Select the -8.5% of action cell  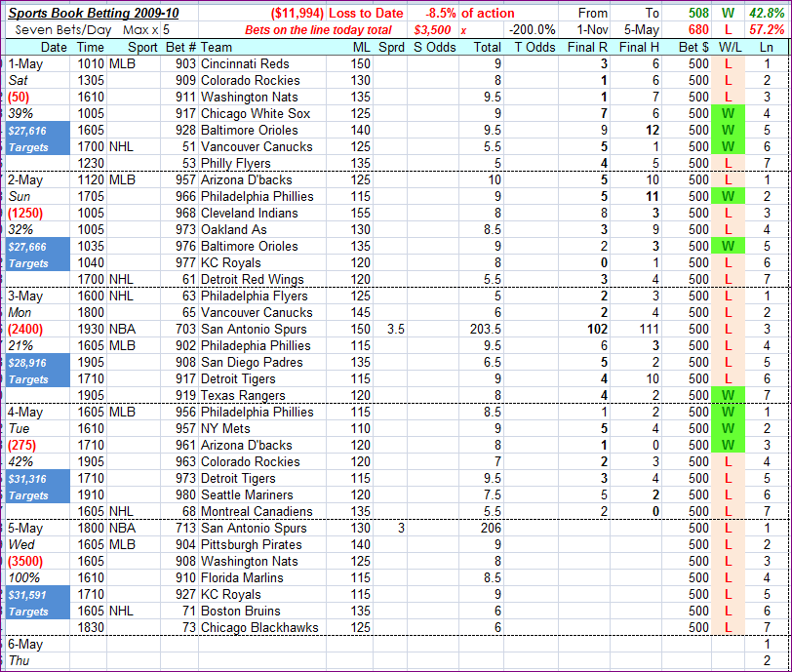(x=470, y=13)
